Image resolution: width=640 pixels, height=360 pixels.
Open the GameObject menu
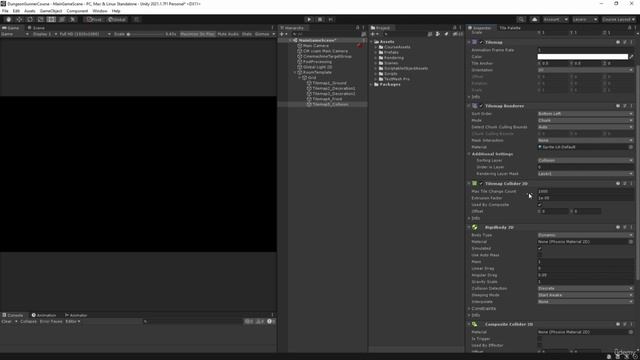[51, 11]
